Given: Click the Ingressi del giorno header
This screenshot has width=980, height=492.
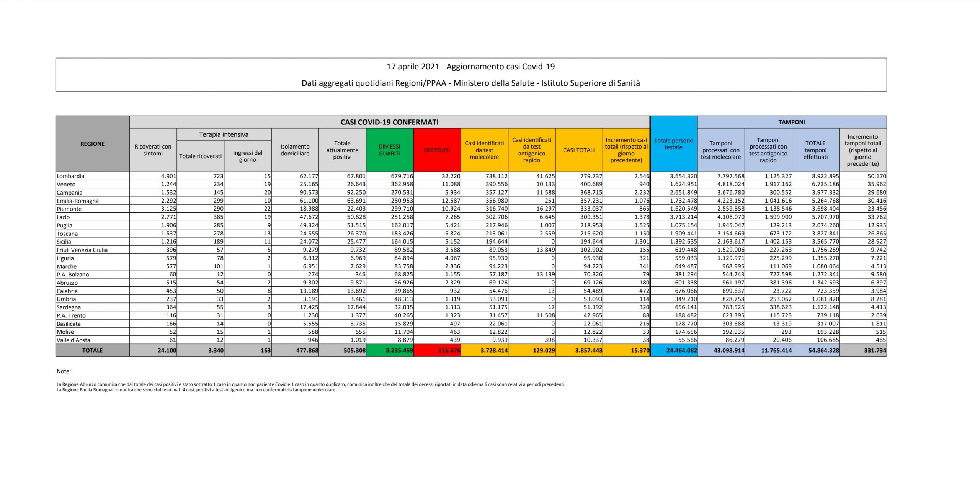Looking at the screenshot, I should coord(248,156).
